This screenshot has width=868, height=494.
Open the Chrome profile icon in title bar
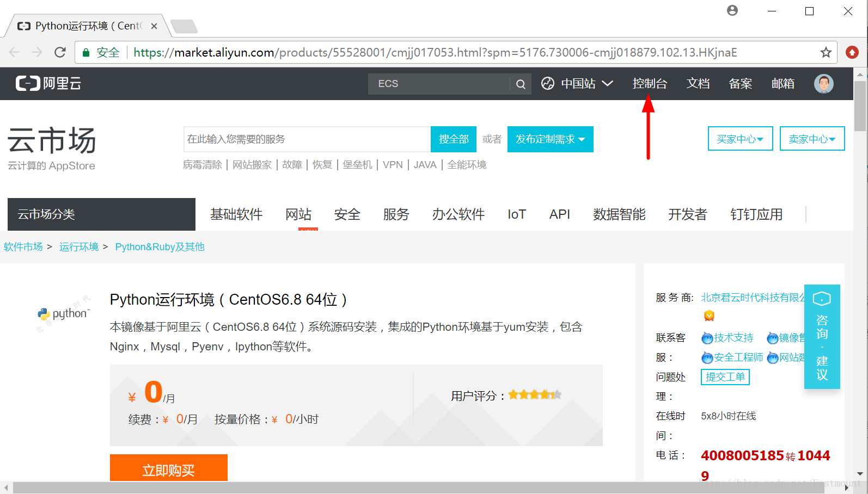pos(732,10)
